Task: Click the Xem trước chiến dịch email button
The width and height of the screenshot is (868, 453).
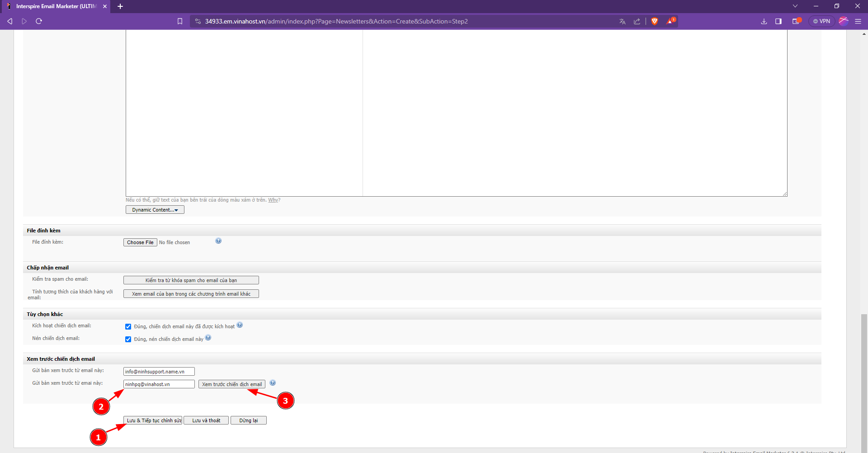Action: tap(231, 384)
